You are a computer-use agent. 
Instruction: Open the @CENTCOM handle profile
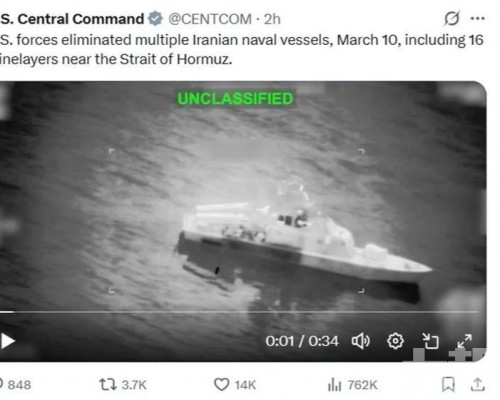(x=210, y=19)
